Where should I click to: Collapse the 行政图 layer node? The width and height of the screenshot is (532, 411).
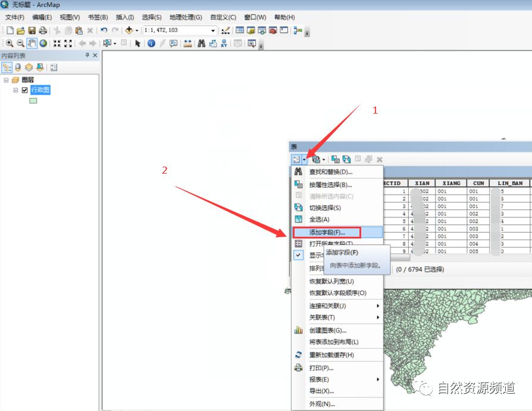tap(15, 90)
